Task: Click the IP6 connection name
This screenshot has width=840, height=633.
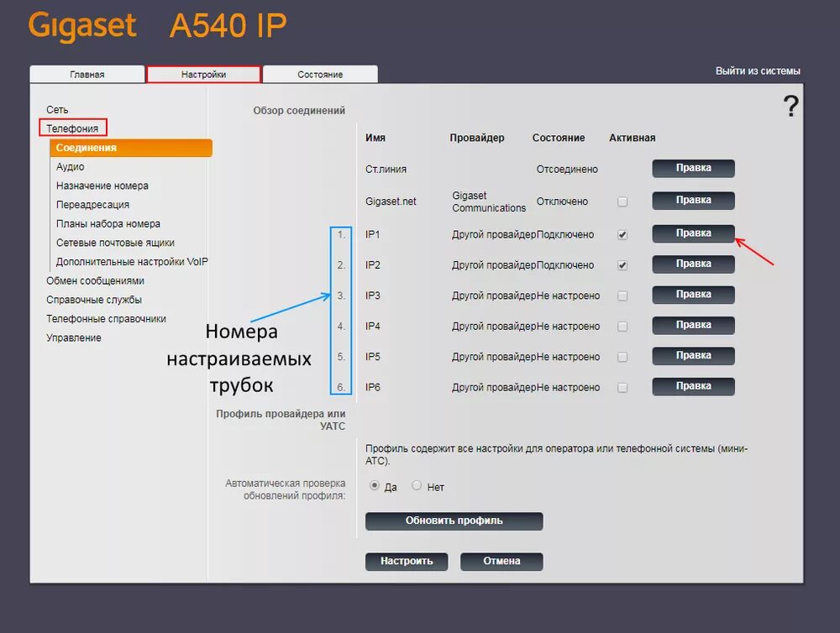Action: pyautogui.click(x=372, y=387)
